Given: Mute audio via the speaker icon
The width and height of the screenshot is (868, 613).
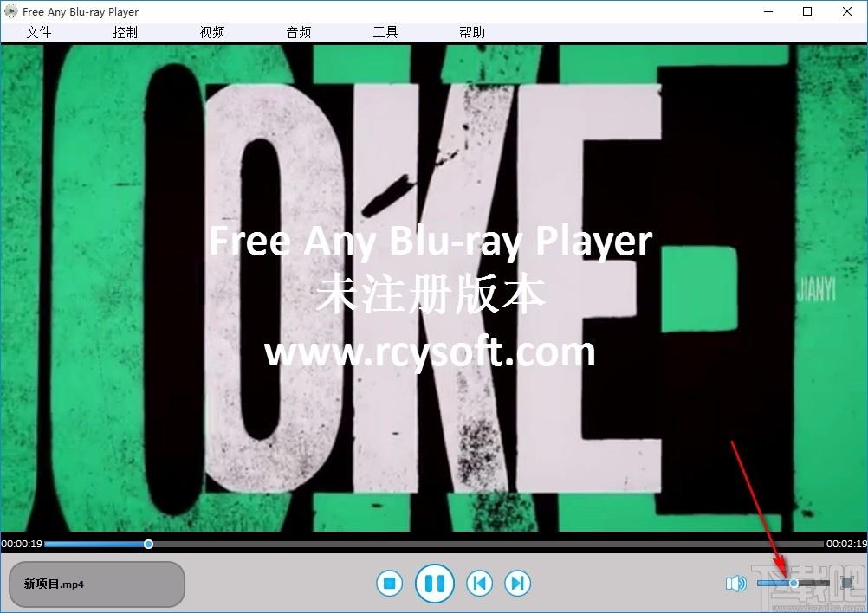Looking at the screenshot, I should 735,583.
